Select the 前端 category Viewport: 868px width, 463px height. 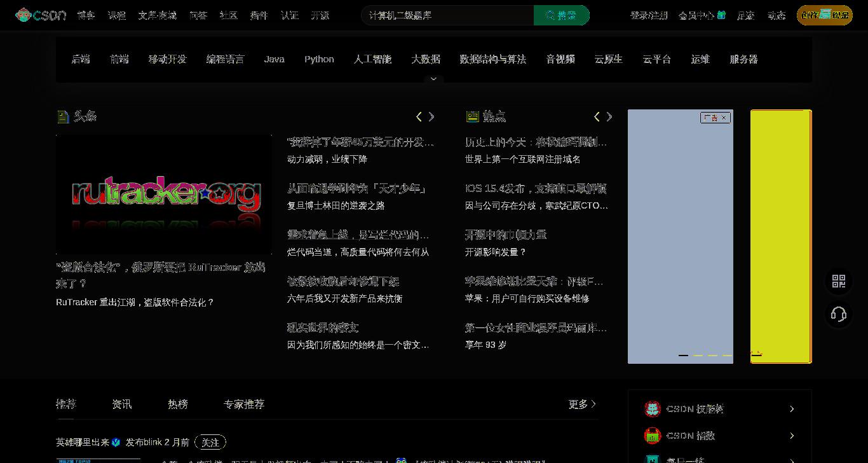(119, 59)
